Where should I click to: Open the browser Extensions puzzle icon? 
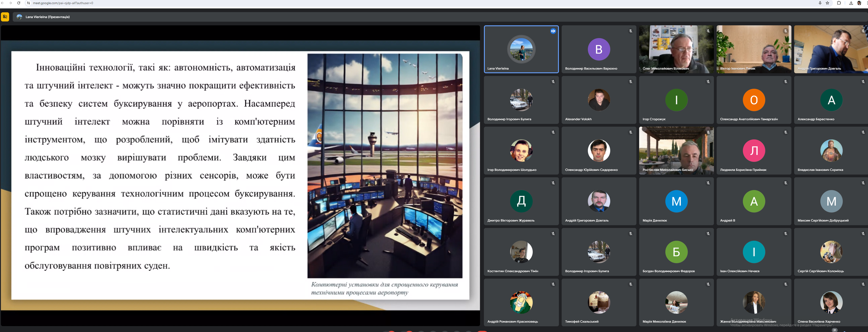(x=839, y=3)
